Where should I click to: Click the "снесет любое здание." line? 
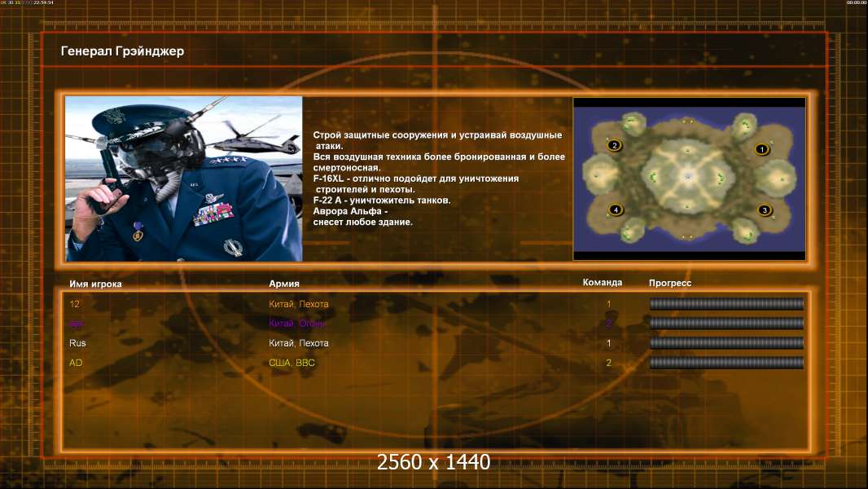click(362, 222)
